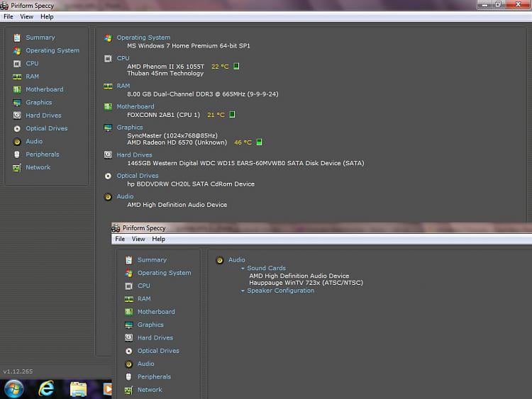The height and width of the screenshot is (399, 532).
Task: Click the speaker icon beside the Audio heading in the lower window
Action: [220, 260]
